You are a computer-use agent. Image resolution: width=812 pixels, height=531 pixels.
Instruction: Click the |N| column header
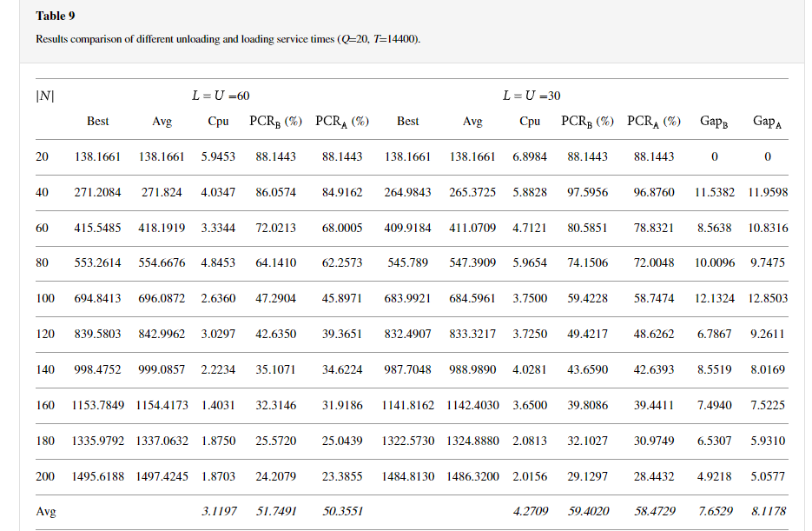(45, 96)
